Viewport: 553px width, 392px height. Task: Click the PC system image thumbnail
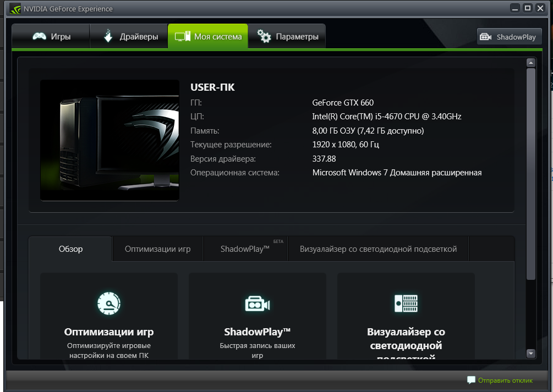[109, 140]
